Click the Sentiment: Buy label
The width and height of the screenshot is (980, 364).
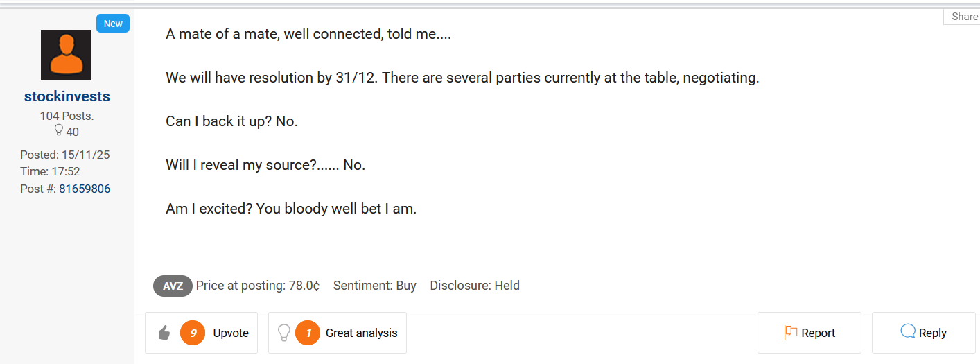pyautogui.click(x=374, y=286)
